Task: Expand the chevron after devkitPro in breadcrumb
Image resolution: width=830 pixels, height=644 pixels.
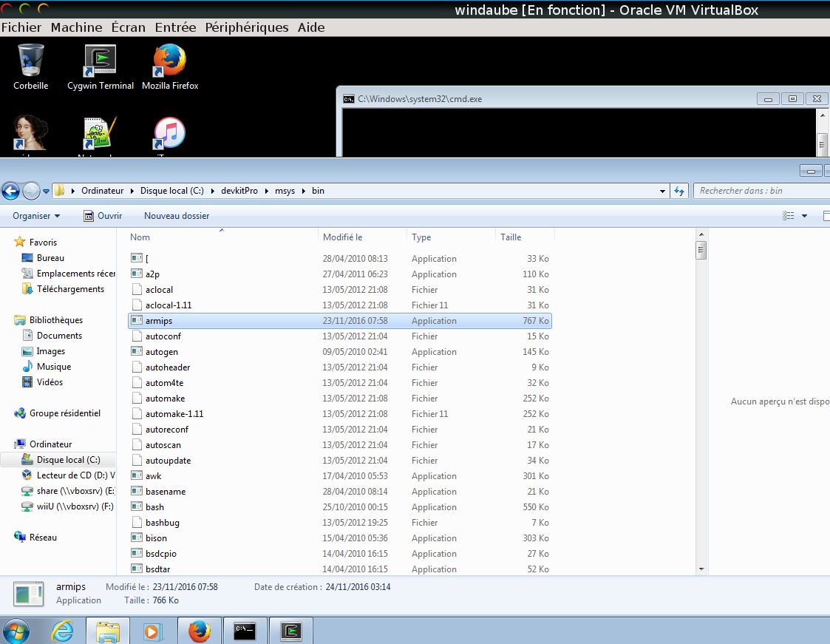Action: 266,191
